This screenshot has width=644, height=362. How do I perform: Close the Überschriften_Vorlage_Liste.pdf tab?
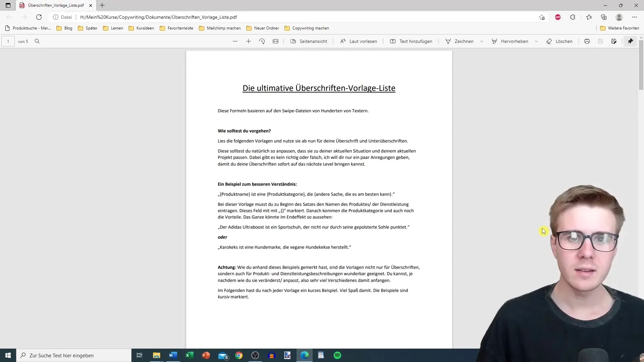91,5
